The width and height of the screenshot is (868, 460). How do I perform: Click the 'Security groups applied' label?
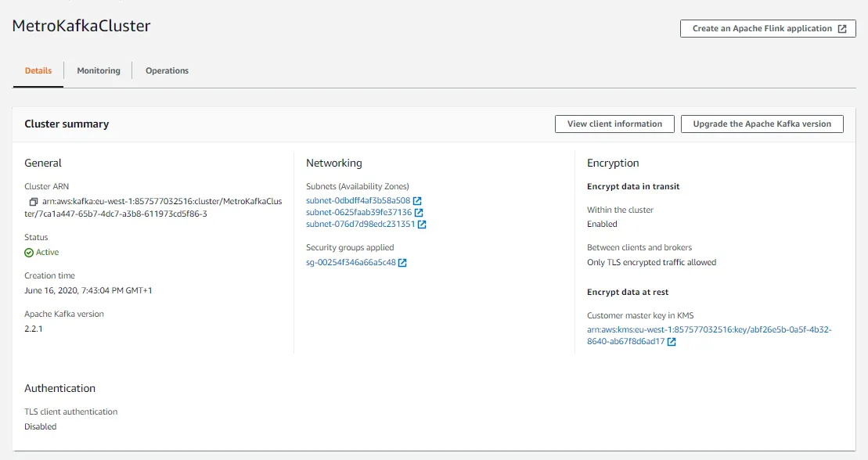pos(350,247)
